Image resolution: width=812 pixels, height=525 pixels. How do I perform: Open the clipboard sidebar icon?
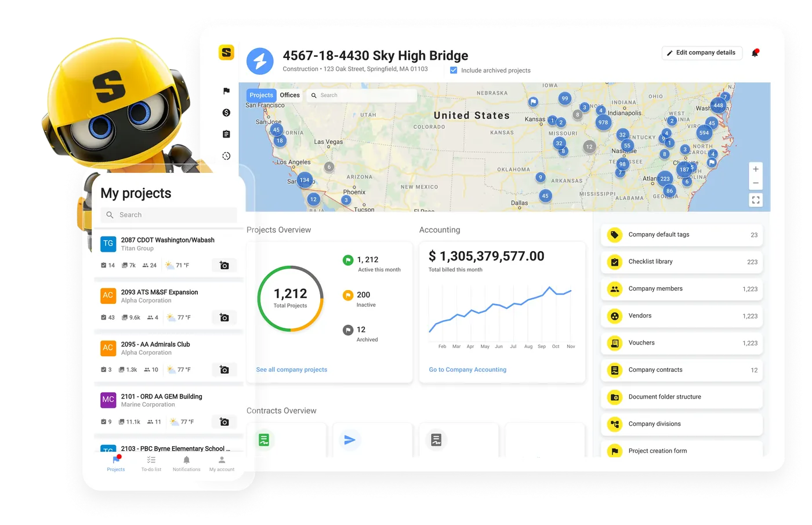[x=226, y=134]
